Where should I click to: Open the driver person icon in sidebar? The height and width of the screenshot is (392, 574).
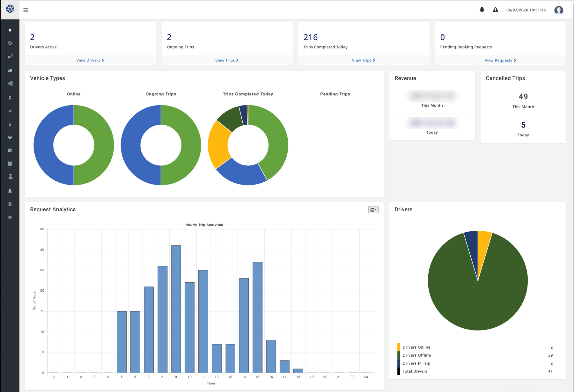pos(10,177)
